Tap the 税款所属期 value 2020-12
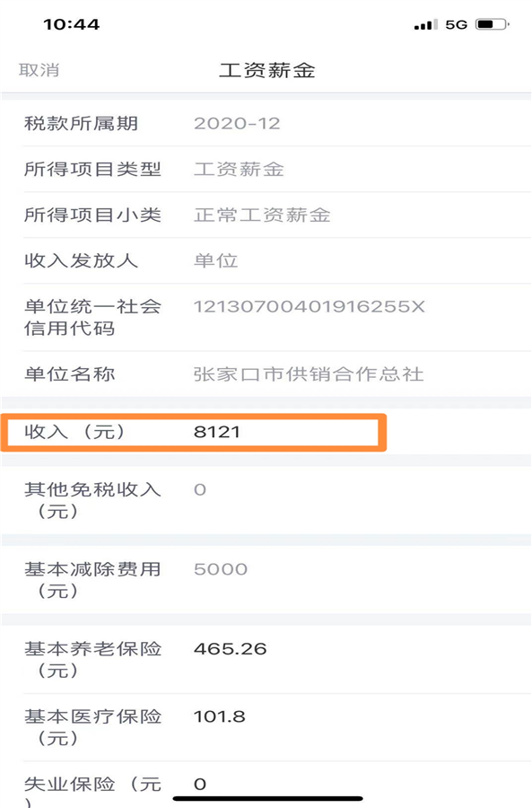The height and width of the screenshot is (808, 532). (237, 124)
